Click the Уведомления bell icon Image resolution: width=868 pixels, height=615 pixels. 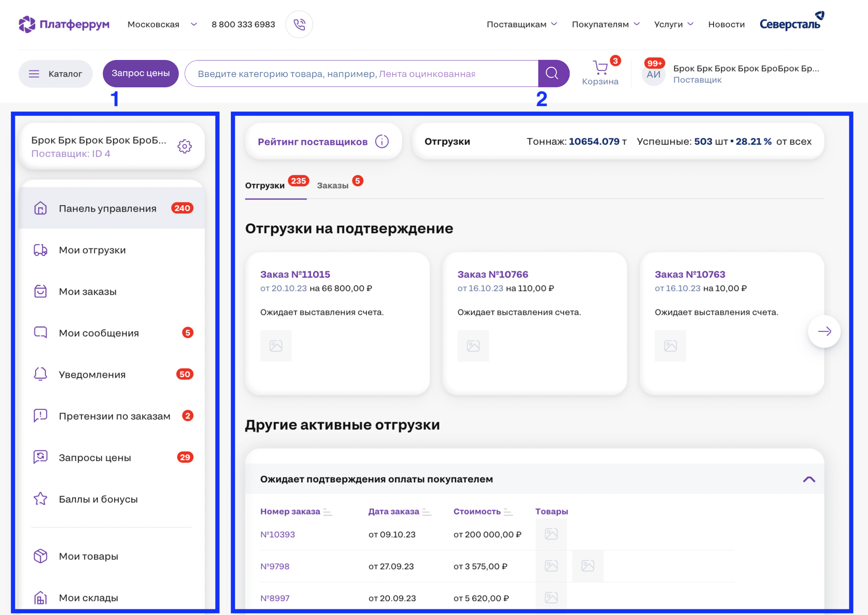[x=40, y=374]
